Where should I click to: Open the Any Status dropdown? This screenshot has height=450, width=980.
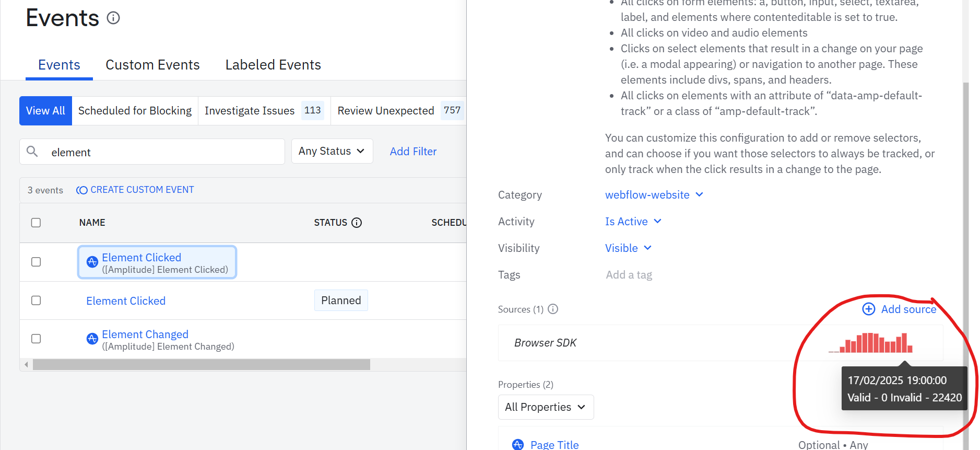click(332, 151)
